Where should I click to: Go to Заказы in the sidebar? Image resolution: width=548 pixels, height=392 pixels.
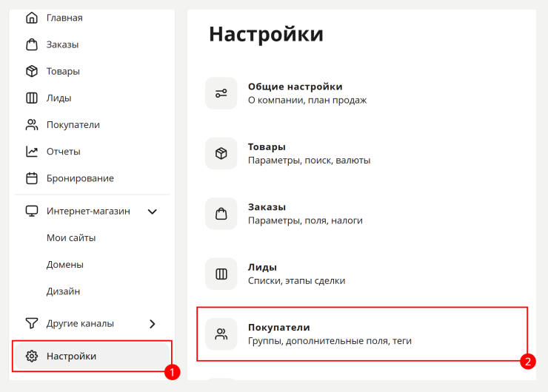tap(62, 44)
